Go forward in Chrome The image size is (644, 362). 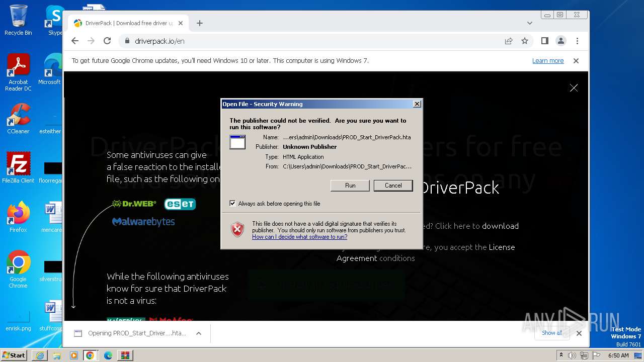(x=91, y=41)
